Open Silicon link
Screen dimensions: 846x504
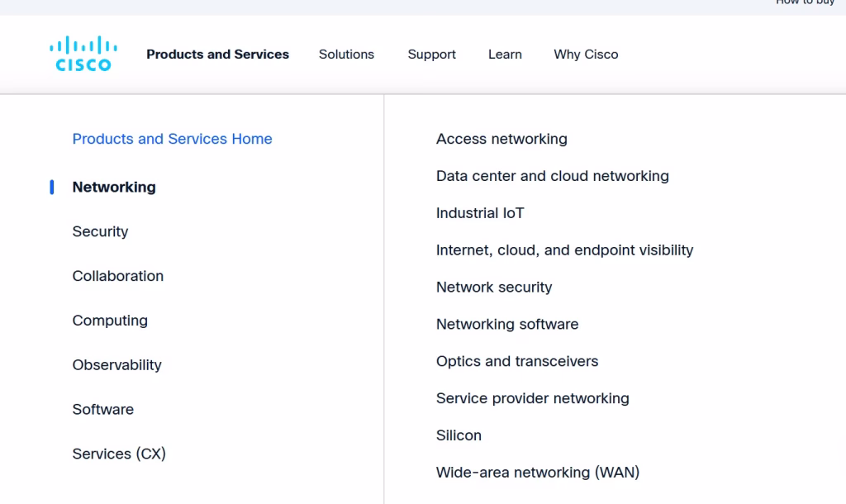pyautogui.click(x=459, y=435)
